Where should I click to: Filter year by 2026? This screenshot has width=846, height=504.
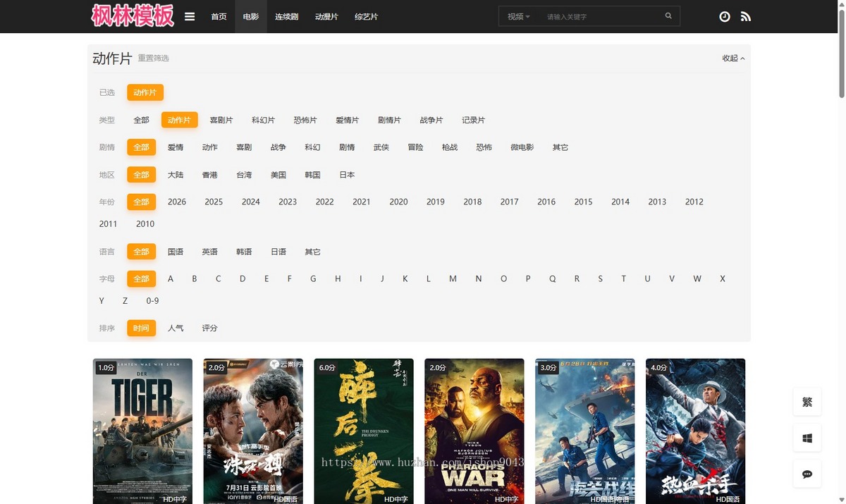(177, 202)
